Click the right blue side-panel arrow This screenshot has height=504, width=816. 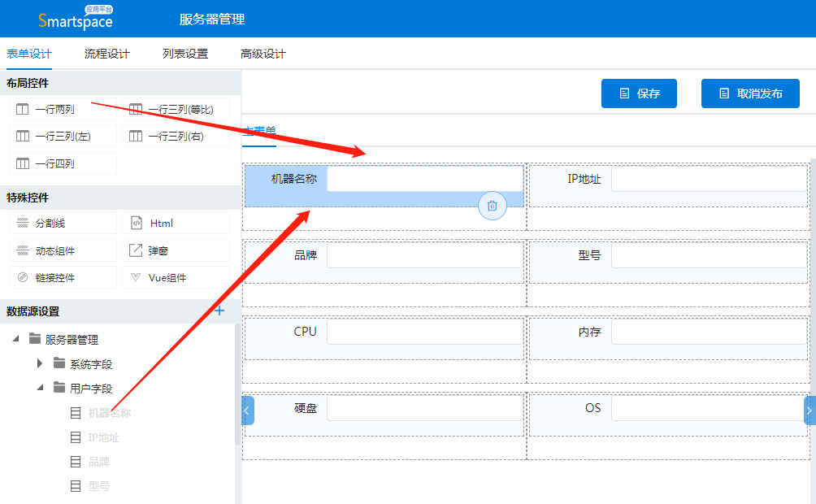[809, 411]
